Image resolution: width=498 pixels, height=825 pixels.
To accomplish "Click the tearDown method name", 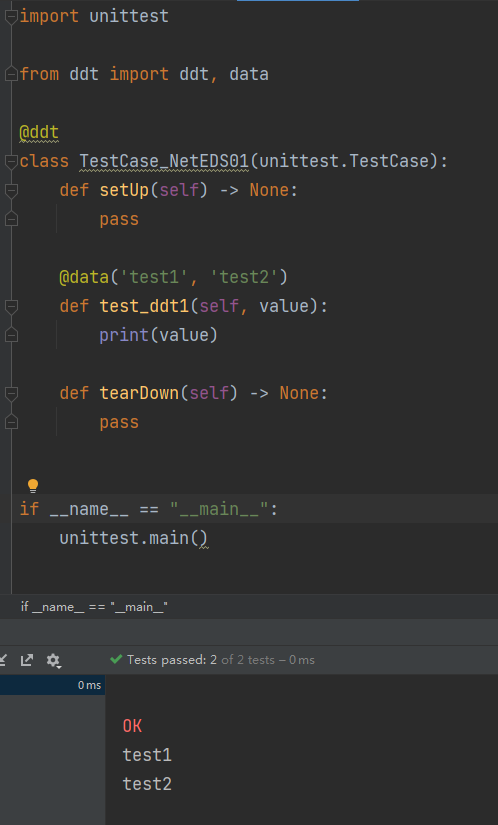I will click(x=139, y=393).
